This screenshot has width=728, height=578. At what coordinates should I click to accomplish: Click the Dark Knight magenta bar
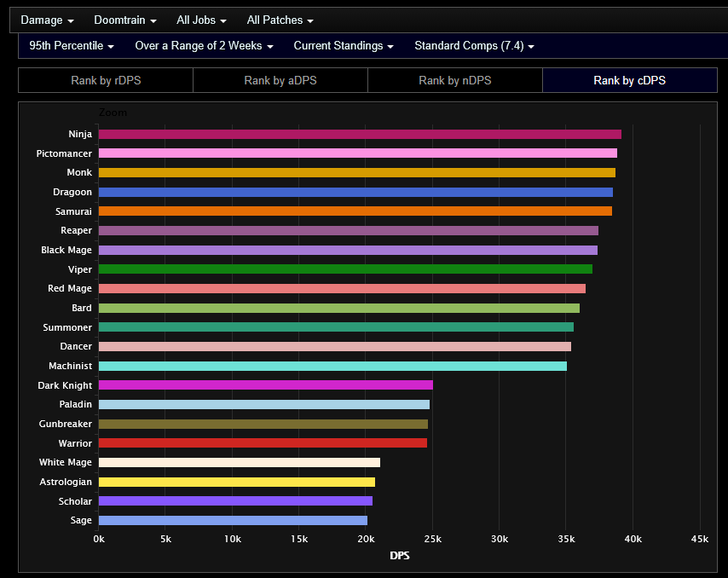[266, 384]
